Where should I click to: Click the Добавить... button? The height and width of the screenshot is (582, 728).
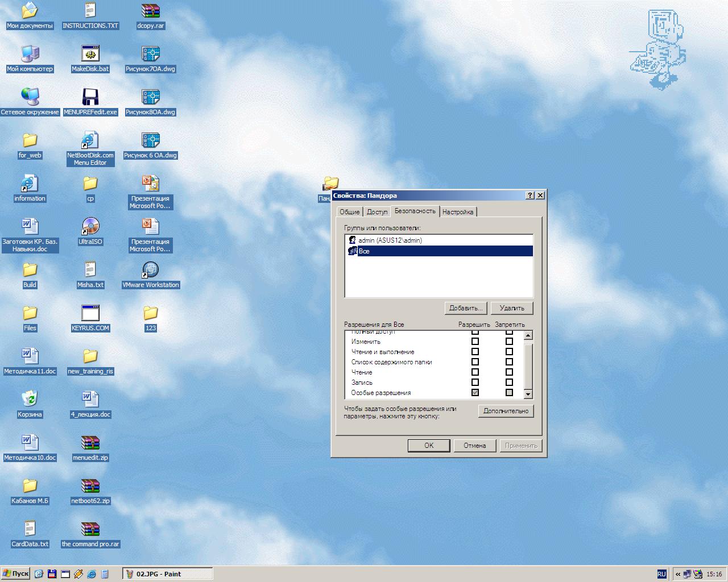pyautogui.click(x=465, y=308)
